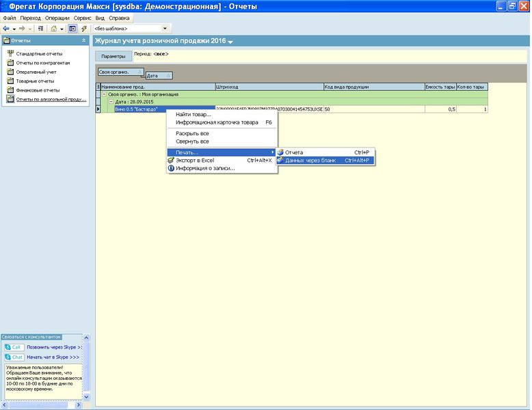Open the Стандартные отчеты icon
The height and width of the screenshot is (410, 532).
click(x=10, y=53)
